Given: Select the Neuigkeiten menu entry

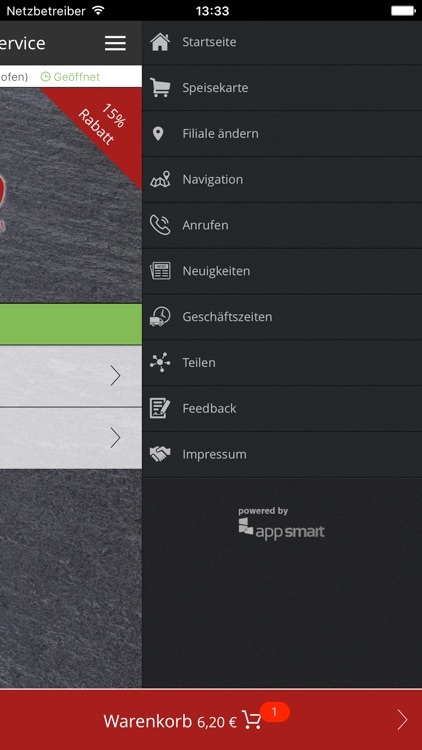Looking at the screenshot, I should (x=282, y=271).
